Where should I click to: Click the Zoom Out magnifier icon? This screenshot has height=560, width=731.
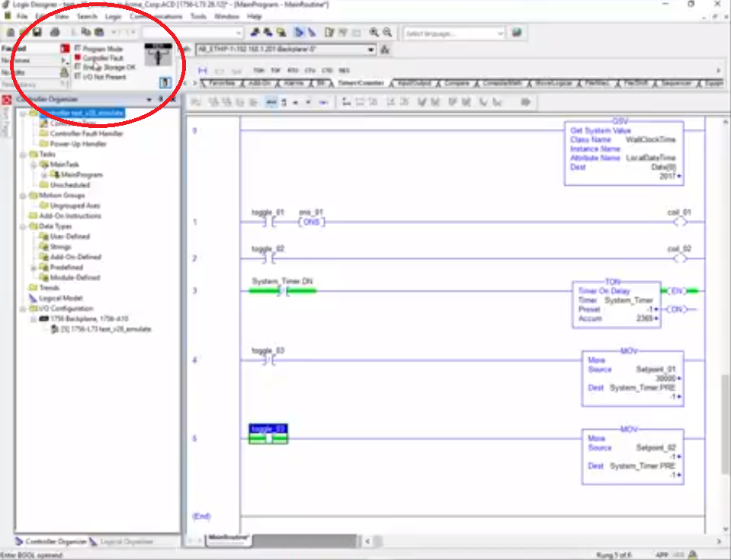click(x=387, y=33)
